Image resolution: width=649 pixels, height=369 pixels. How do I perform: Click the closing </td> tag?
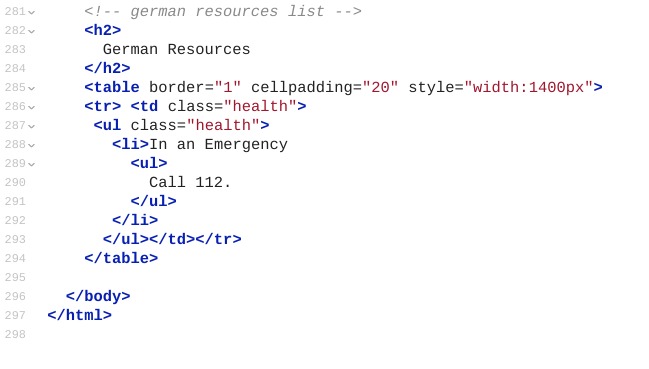click(172, 240)
